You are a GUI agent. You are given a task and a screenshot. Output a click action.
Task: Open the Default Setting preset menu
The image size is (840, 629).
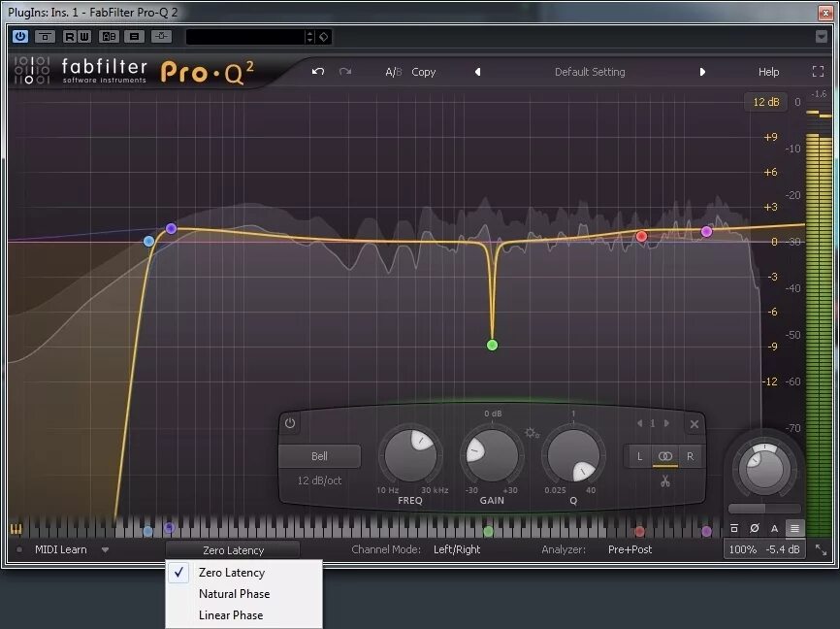pos(590,72)
